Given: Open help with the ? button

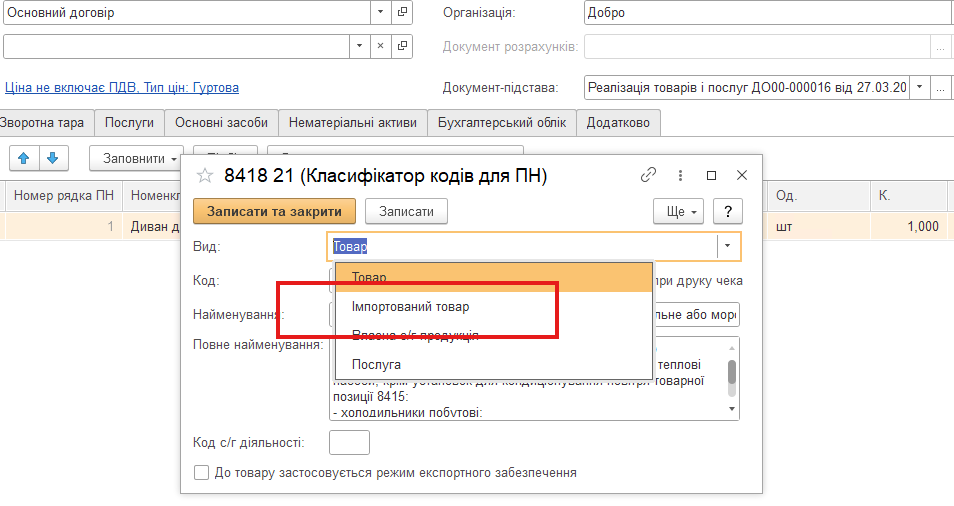Looking at the screenshot, I should [x=728, y=212].
